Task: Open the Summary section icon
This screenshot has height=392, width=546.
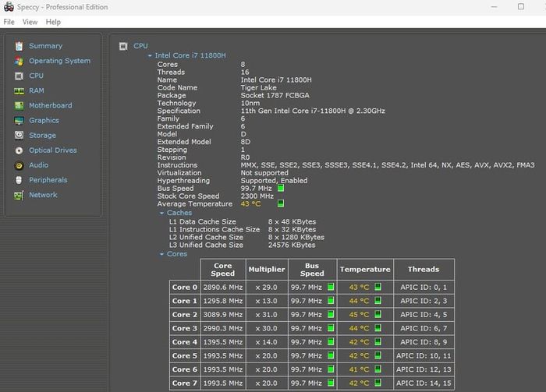Action: click(x=19, y=46)
